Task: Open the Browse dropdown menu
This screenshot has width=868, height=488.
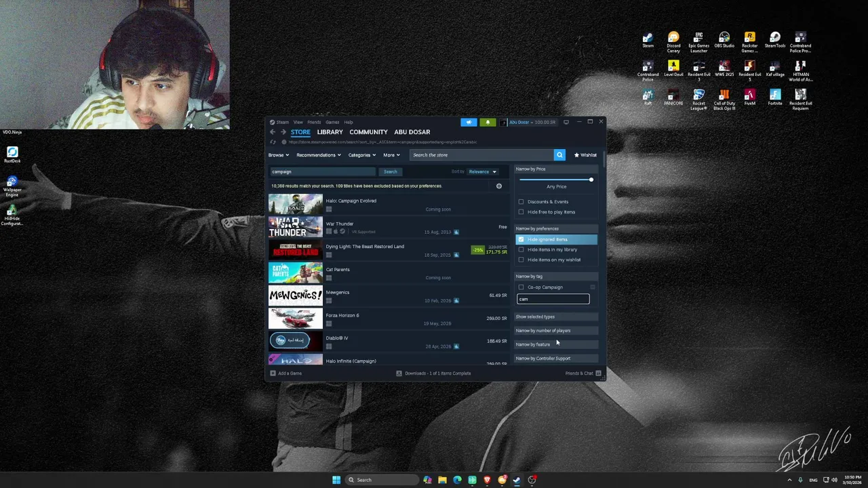Action: (278, 155)
